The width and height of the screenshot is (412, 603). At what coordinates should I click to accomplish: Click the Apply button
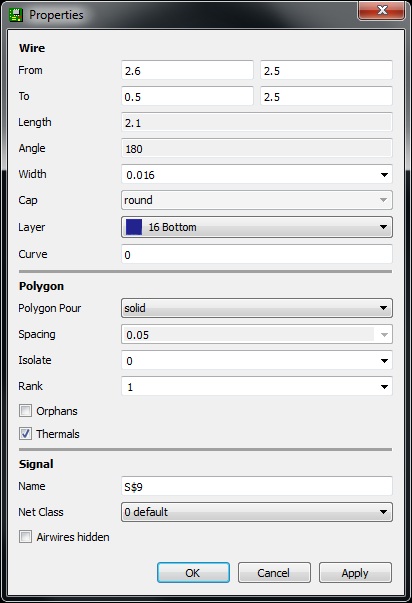click(x=355, y=573)
